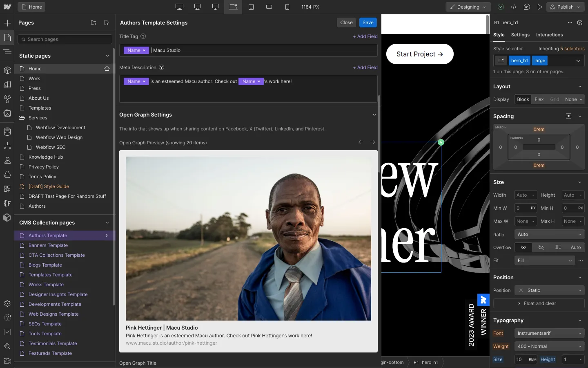Image resolution: width=588 pixels, height=368 pixels.
Task: Switch to the Settings tab
Action: [x=520, y=35]
